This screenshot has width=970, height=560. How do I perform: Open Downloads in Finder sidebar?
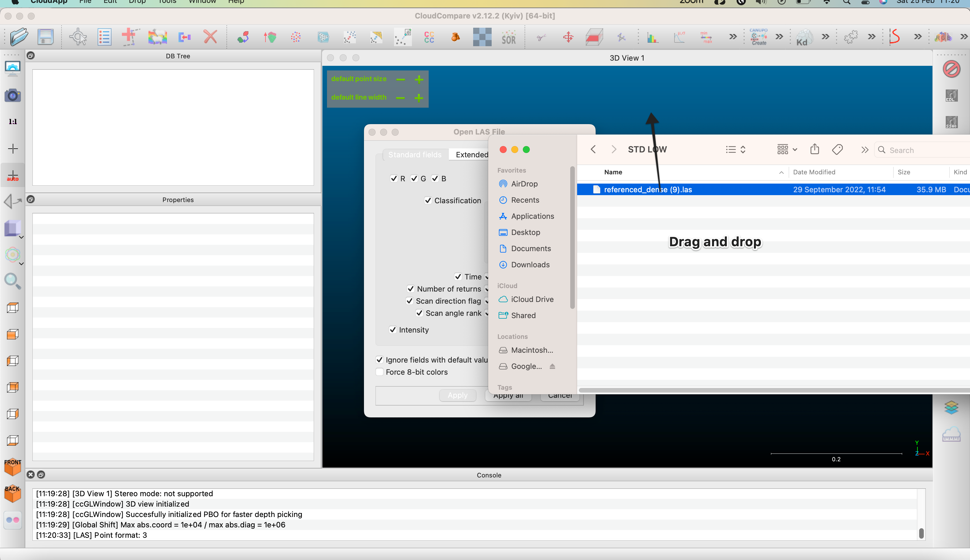pyautogui.click(x=530, y=265)
